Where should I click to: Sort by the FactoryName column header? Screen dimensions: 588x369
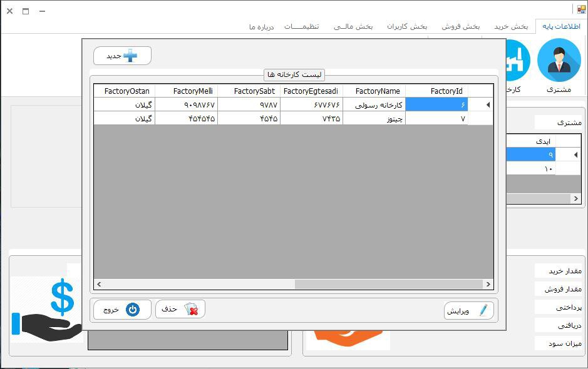(x=374, y=91)
